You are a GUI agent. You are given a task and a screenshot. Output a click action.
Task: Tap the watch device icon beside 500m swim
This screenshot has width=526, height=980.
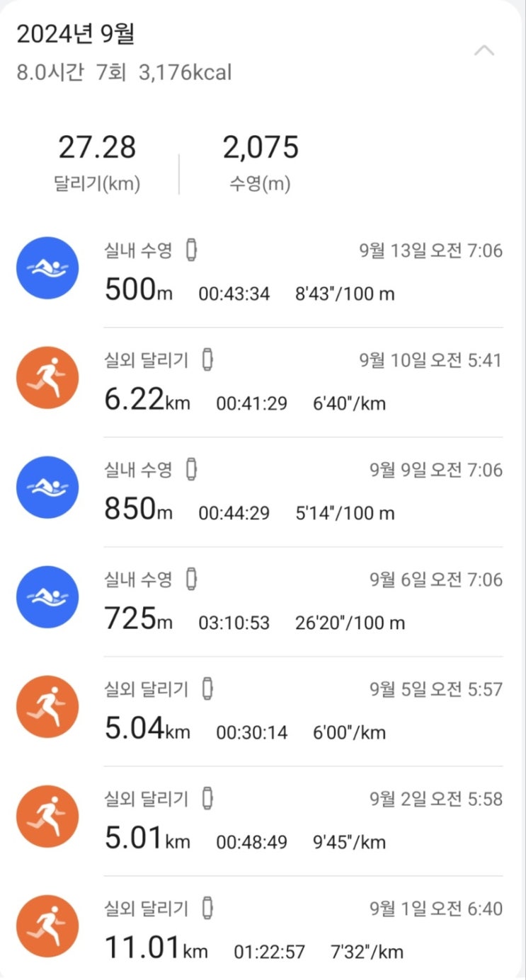190,251
